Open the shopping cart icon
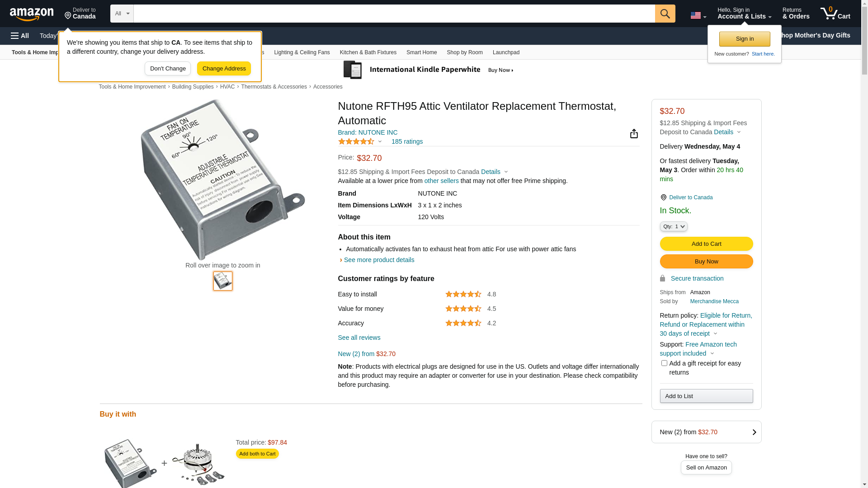 point(835,14)
